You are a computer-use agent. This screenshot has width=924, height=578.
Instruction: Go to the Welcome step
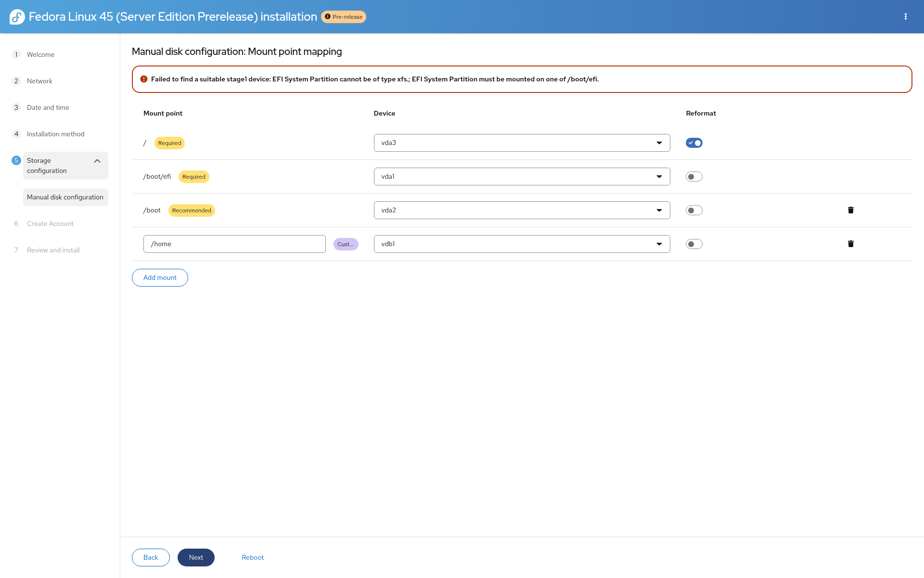pyautogui.click(x=40, y=54)
